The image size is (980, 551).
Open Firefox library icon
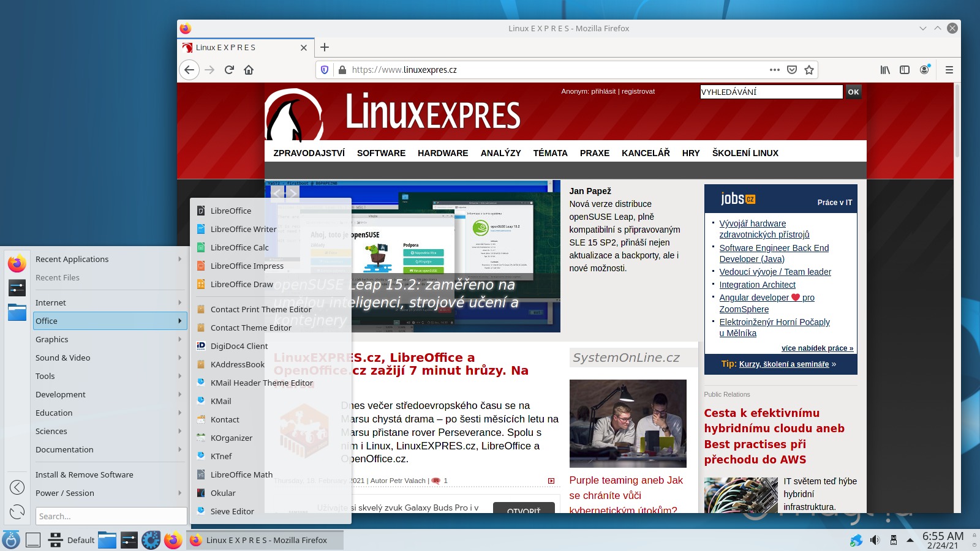885,70
